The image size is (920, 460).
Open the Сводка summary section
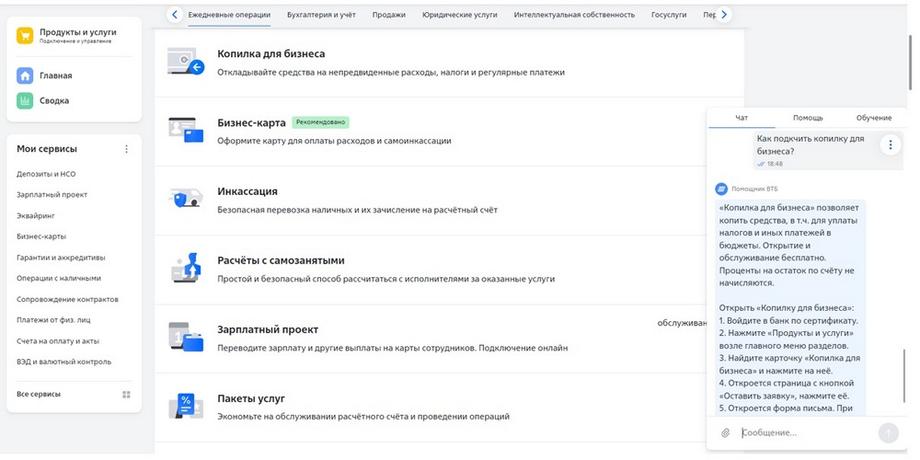click(x=54, y=101)
